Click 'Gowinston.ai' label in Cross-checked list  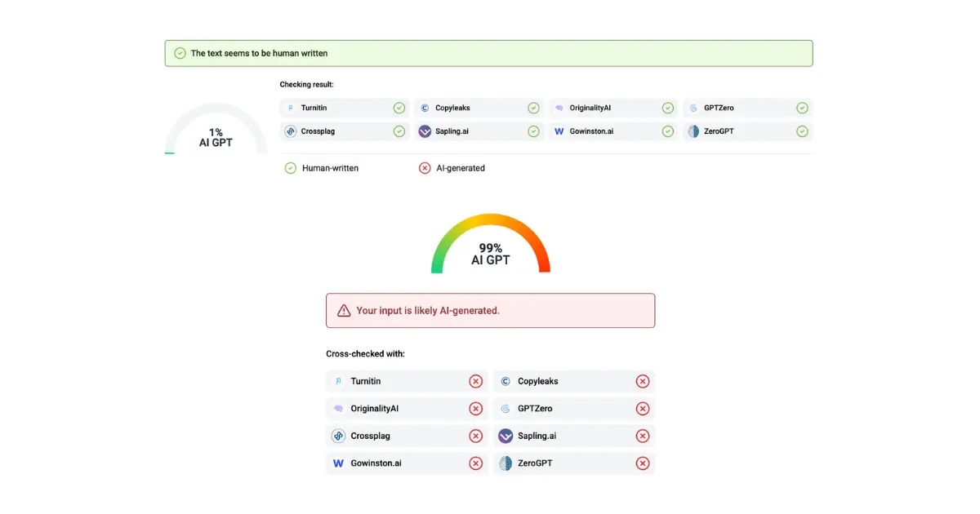pos(376,463)
